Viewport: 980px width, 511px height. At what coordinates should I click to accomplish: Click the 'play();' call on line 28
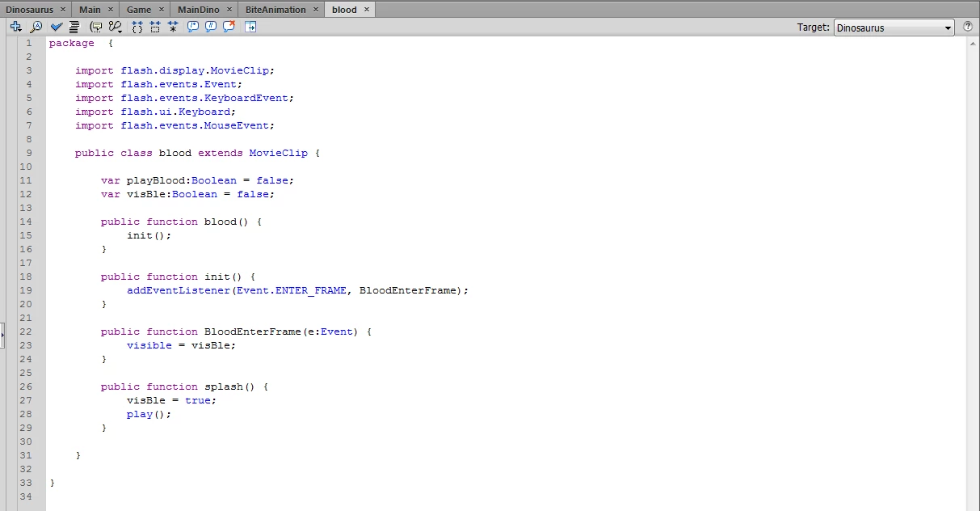tap(149, 414)
